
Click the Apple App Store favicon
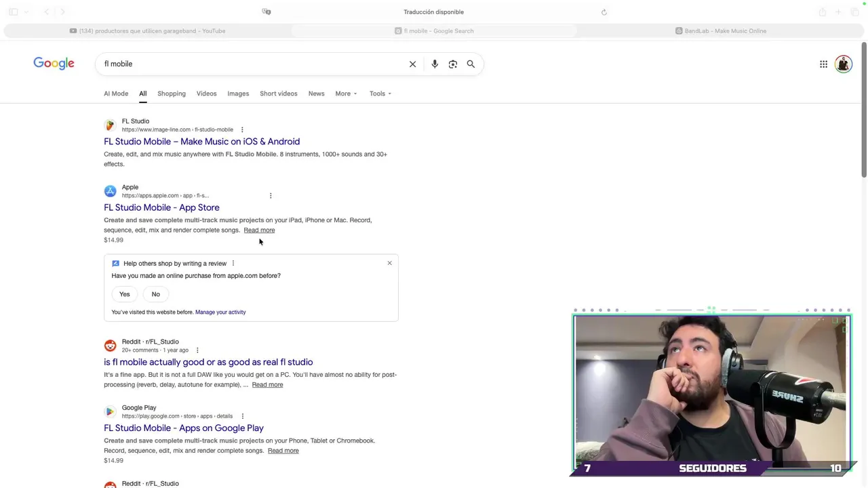click(x=110, y=191)
